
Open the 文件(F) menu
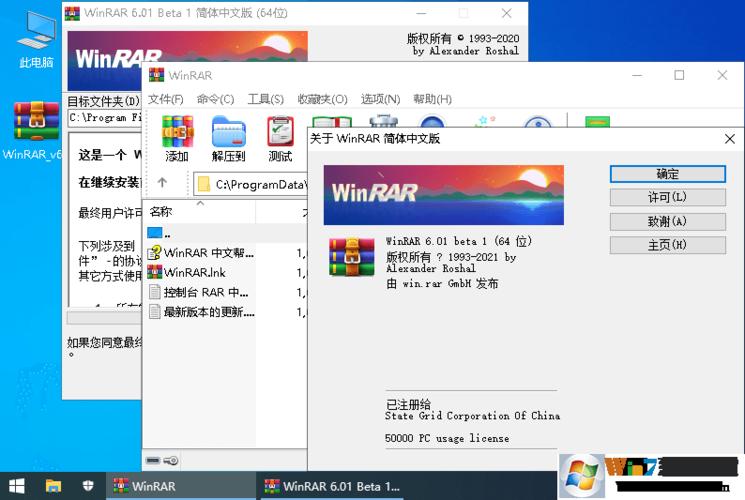click(x=165, y=99)
